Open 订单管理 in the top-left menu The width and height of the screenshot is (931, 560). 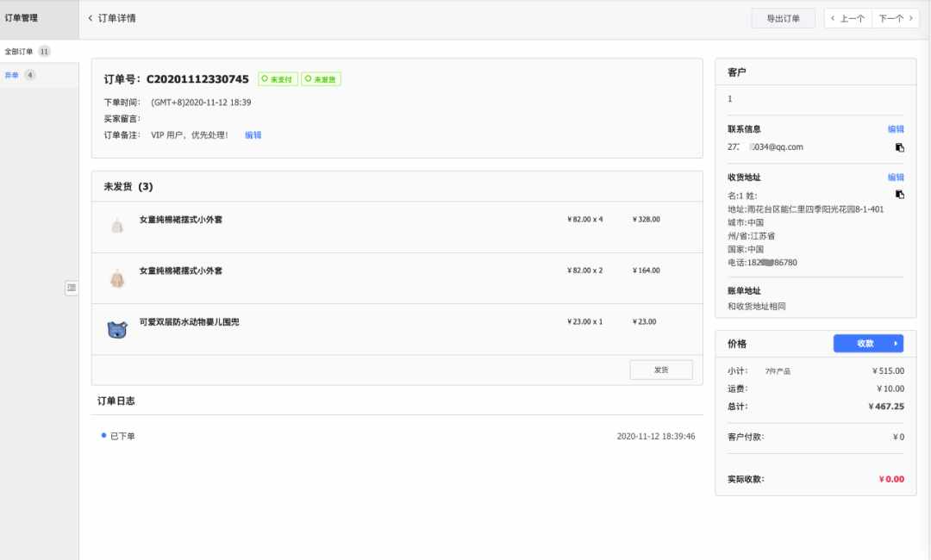coord(22,18)
